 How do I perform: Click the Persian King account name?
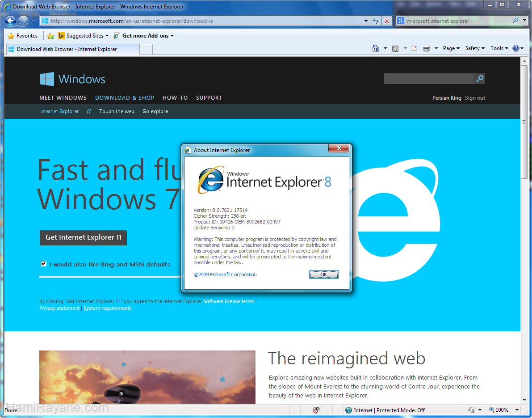pyautogui.click(x=447, y=98)
